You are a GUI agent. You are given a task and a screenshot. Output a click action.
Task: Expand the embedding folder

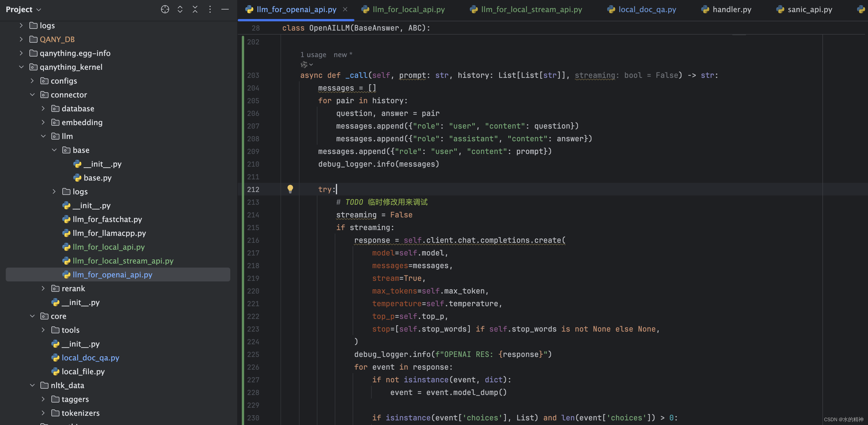click(43, 122)
